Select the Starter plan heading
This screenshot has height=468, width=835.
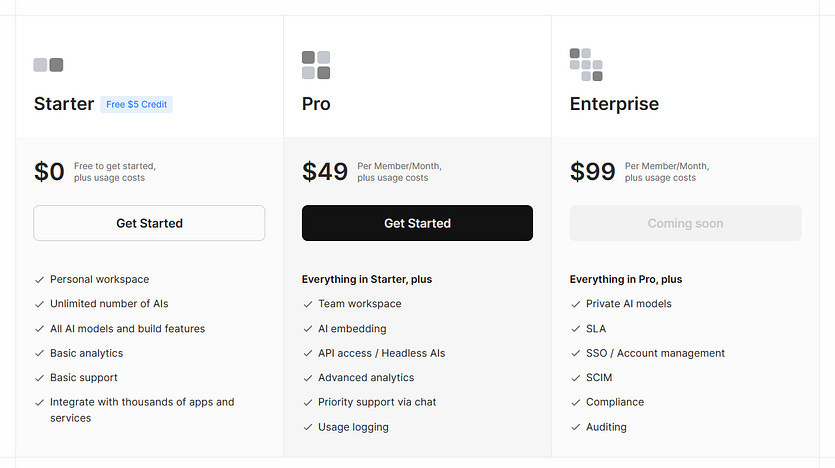64,104
